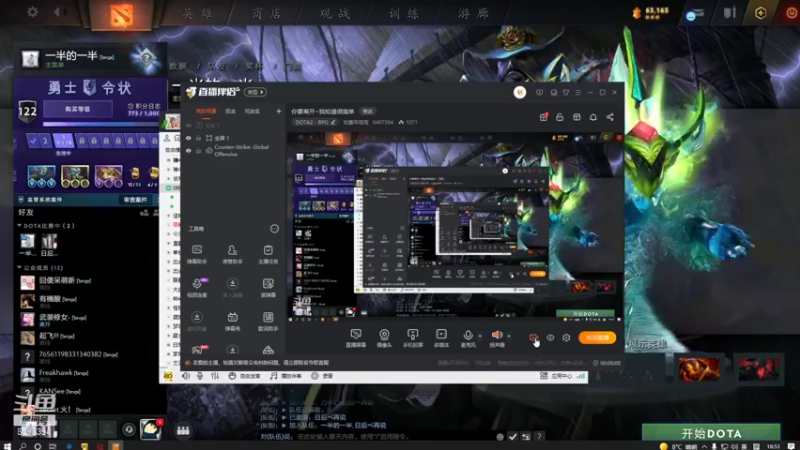Open the share icon in streaming app
The width and height of the screenshot is (800, 450).
click(610, 117)
